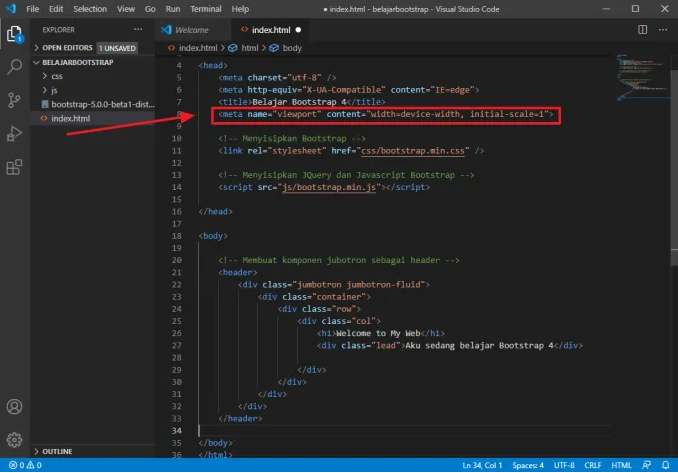Click the Aku sedang belajar Bootstrap 4 text
Viewport: 678px width, 473px height.
click(x=479, y=345)
